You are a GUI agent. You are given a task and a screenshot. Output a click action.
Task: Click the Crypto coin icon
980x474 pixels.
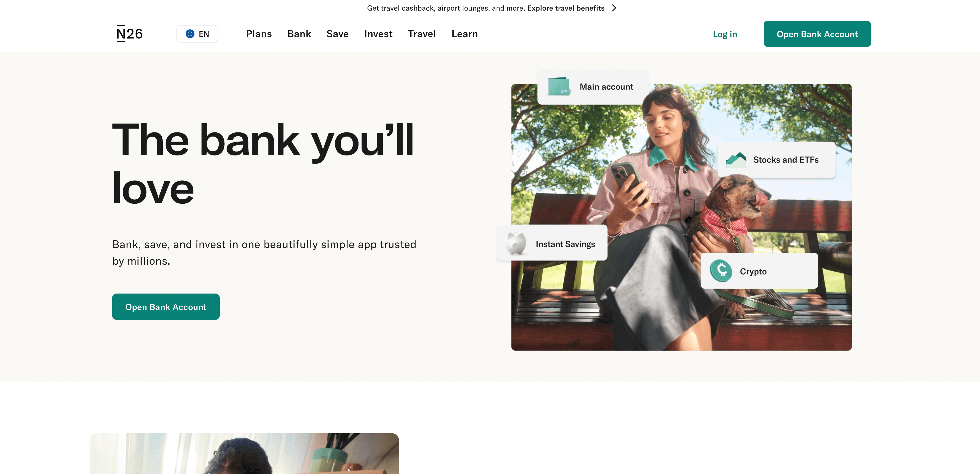pos(721,271)
